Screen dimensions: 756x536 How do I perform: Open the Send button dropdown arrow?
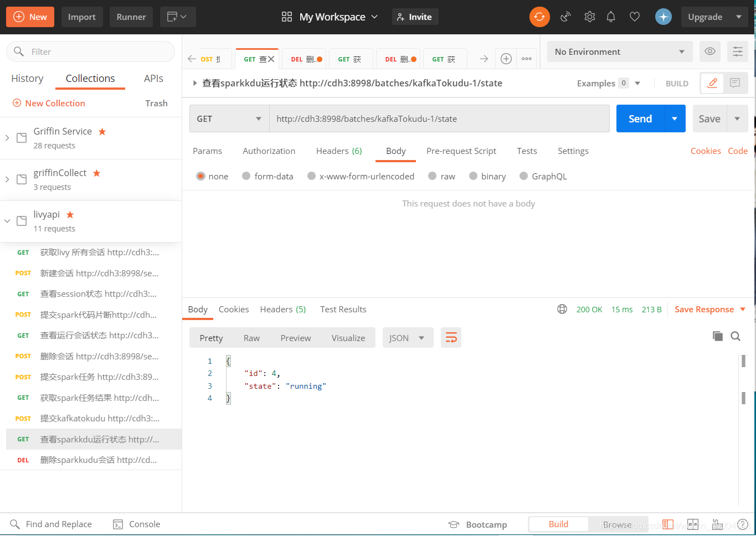click(675, 118)
